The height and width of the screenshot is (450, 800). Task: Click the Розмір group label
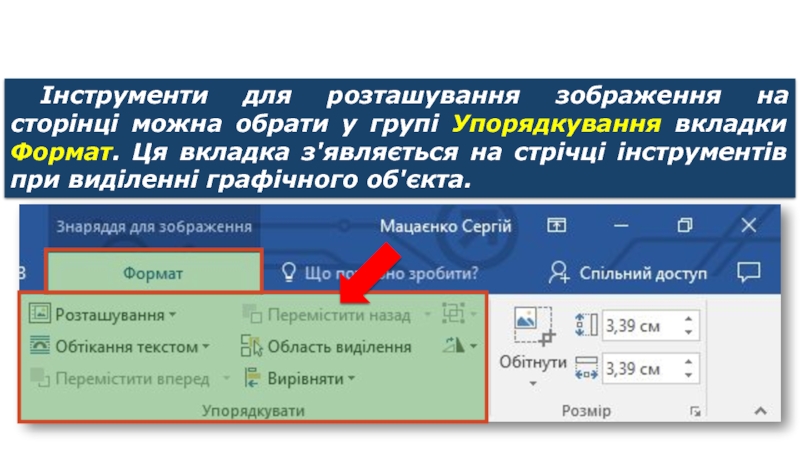[586, 411]
